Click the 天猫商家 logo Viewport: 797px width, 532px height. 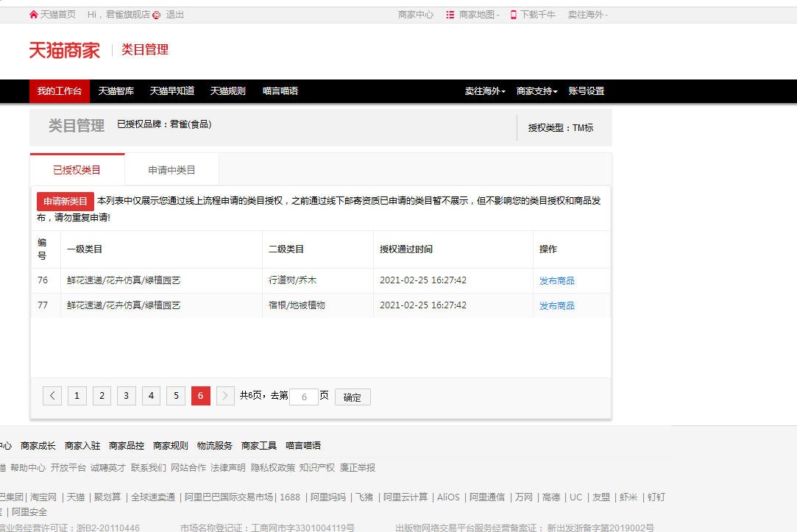(x=65, y=50)
